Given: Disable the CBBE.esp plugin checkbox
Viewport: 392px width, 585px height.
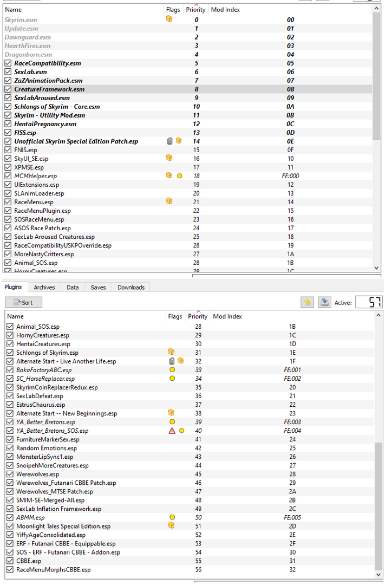Looking at the screenshot, I should coord(10,561).
